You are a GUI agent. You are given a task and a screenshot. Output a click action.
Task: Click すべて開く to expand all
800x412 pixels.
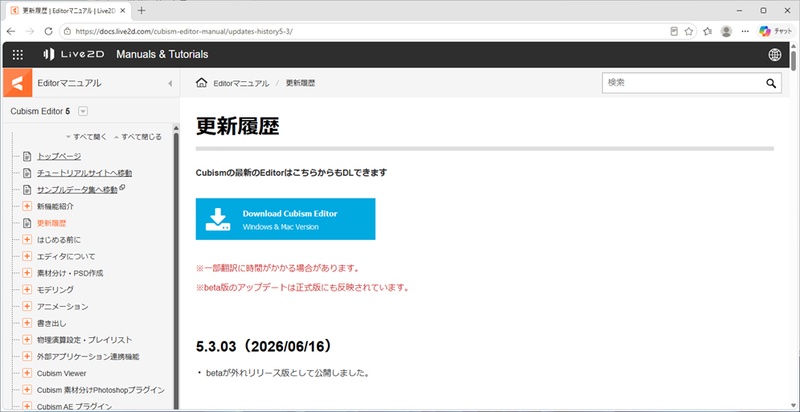[87, 137]
